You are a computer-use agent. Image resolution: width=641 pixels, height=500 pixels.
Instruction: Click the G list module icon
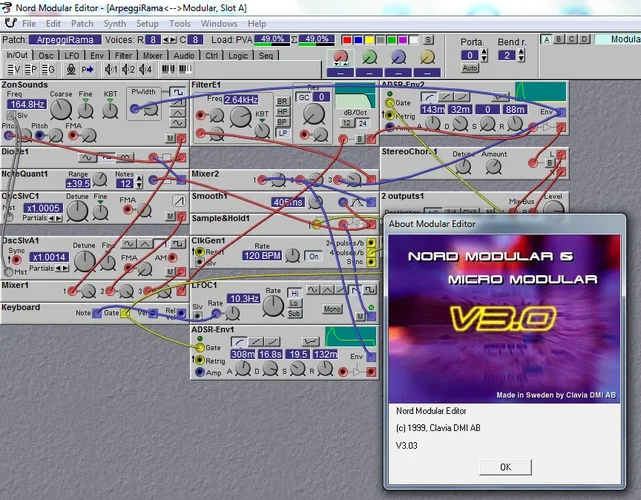coord(48,70)
